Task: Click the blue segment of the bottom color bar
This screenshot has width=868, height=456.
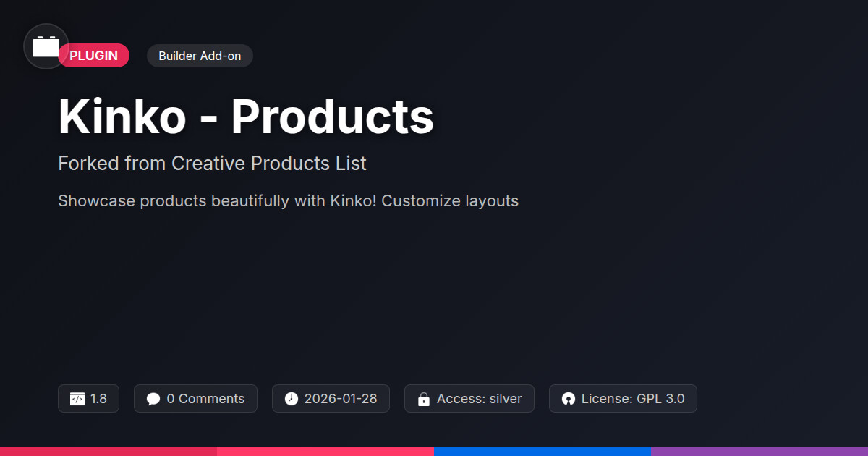Action: coord(542,451)
